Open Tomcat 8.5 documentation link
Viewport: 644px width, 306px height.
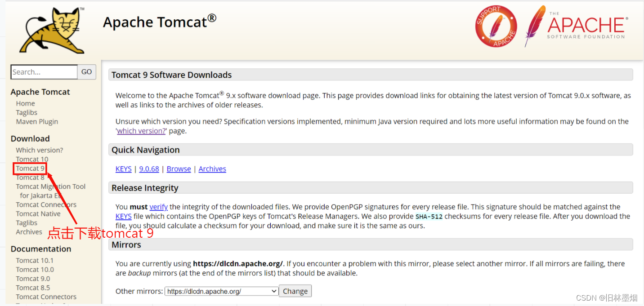pyautogui.click(x=33, y=288)
